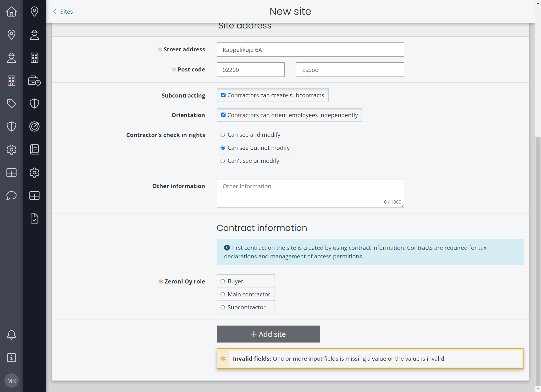Choose Main contractor role

(223, 294)
